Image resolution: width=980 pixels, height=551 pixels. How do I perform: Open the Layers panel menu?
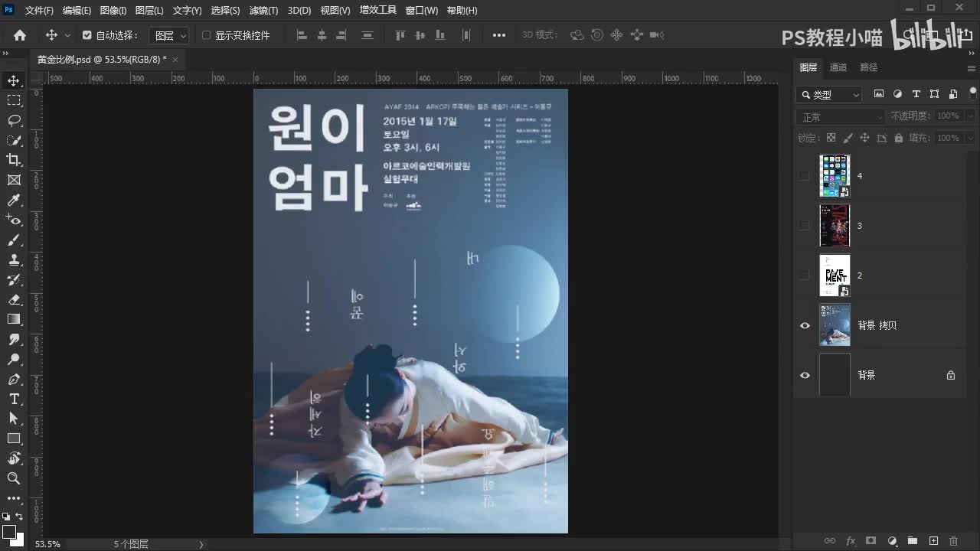coord(972,68)
